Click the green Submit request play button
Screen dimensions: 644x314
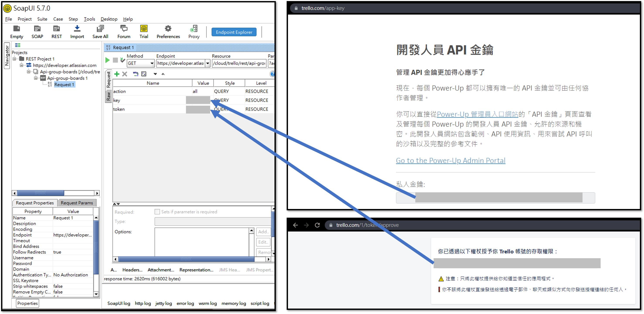click(107, 60)
